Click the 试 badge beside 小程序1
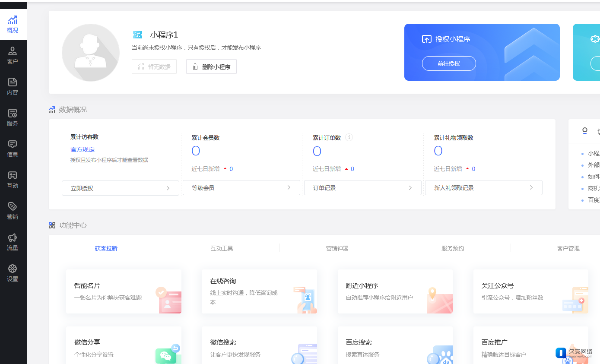The width and height of the screenshot is (600, 364). (x=137, y=35)
